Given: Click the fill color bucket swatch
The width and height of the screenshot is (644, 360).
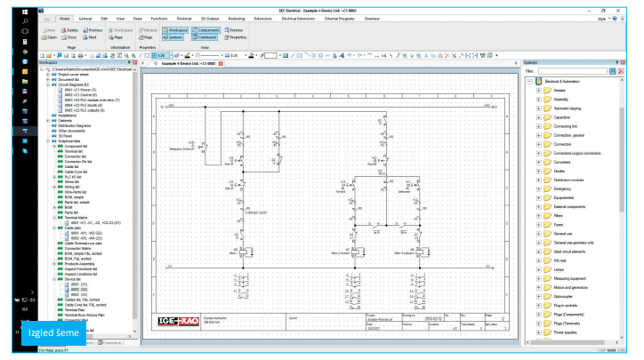Looking at the screenshot, I should point(251,55).
